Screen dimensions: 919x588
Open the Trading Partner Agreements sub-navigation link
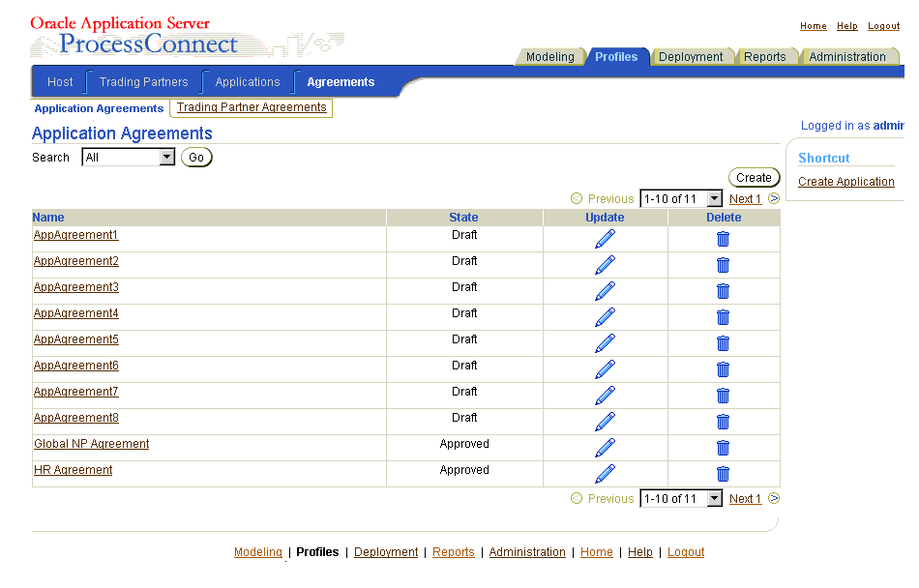point(252,107)
